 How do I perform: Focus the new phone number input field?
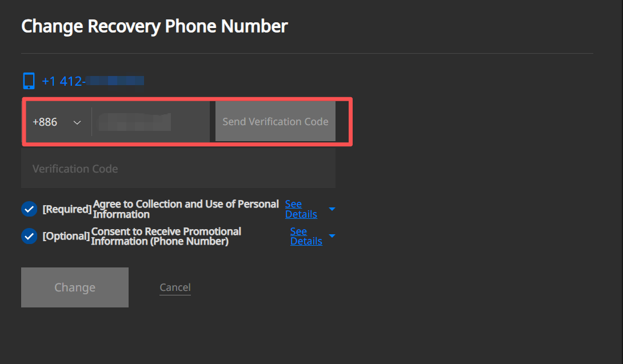pos(151,122)
